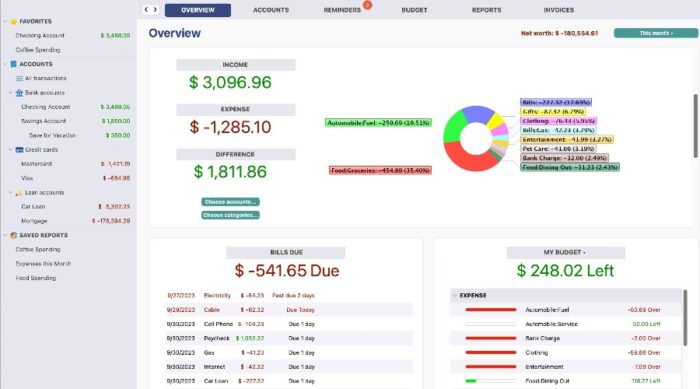Click the Favorites star icon
Image resolution: width=700 pixels, height=389 pixels.
[x=13, y=21]
